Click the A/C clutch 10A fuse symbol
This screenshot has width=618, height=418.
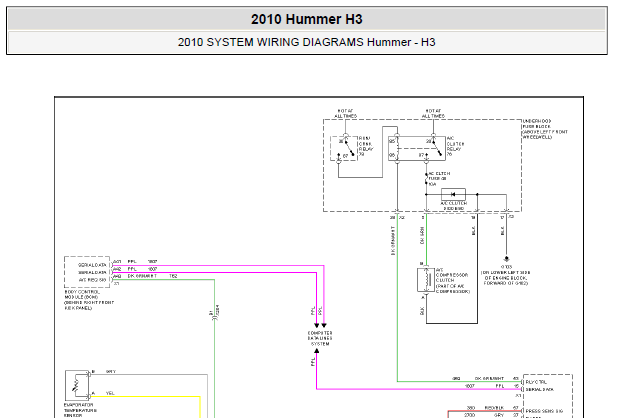click(x=426, y=180)
